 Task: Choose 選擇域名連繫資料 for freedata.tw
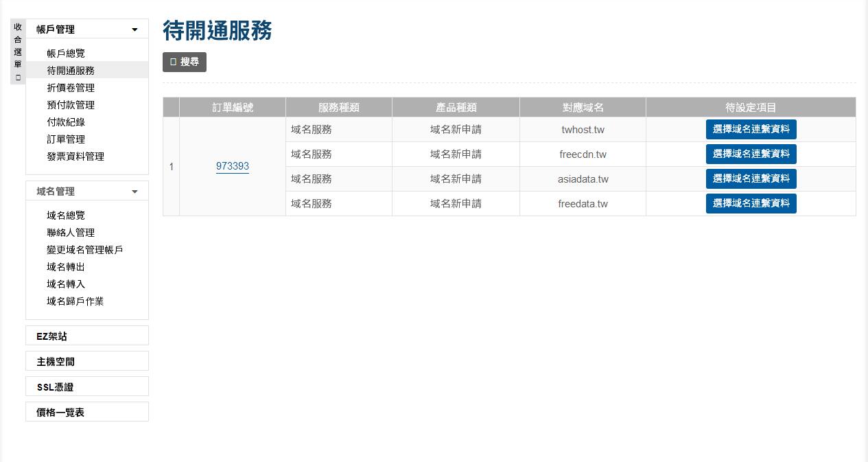point(751,204)
